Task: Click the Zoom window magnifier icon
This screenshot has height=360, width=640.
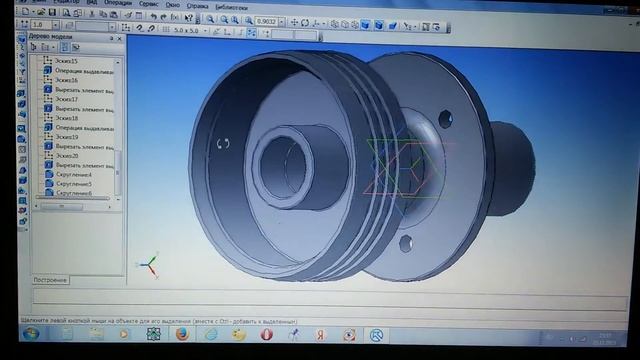Action: click(210, 19)
